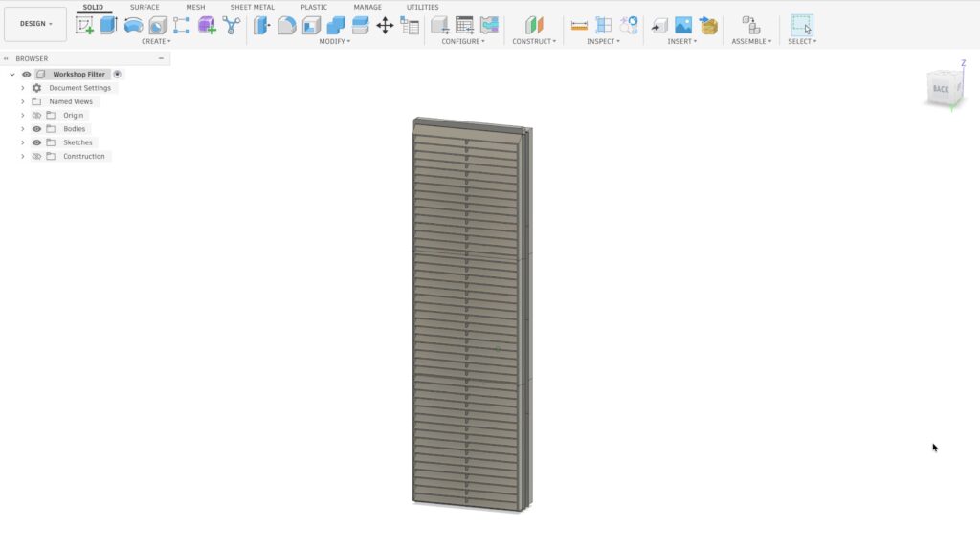Image resolution: width=980 pixels, height=548 pixels.
Task: Click the BACK face of ViewCube
Action: pyautogui.click(x=941, y=89)
